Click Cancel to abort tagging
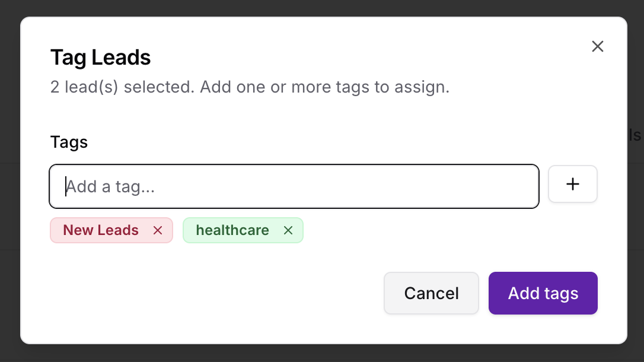The width and height of the screenshot is (644, 362). pyautogui.click(x=431, y=293)
